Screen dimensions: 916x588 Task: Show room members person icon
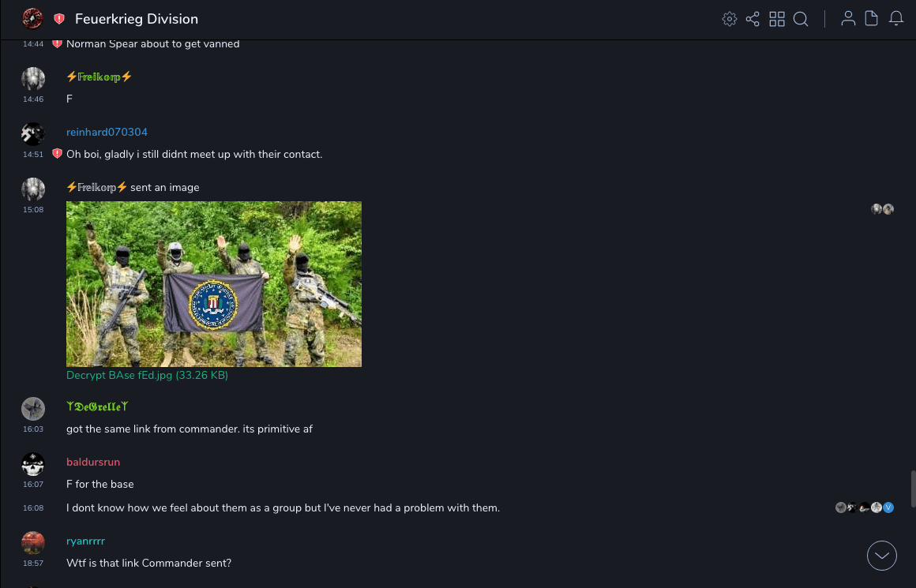click(848, 19)
